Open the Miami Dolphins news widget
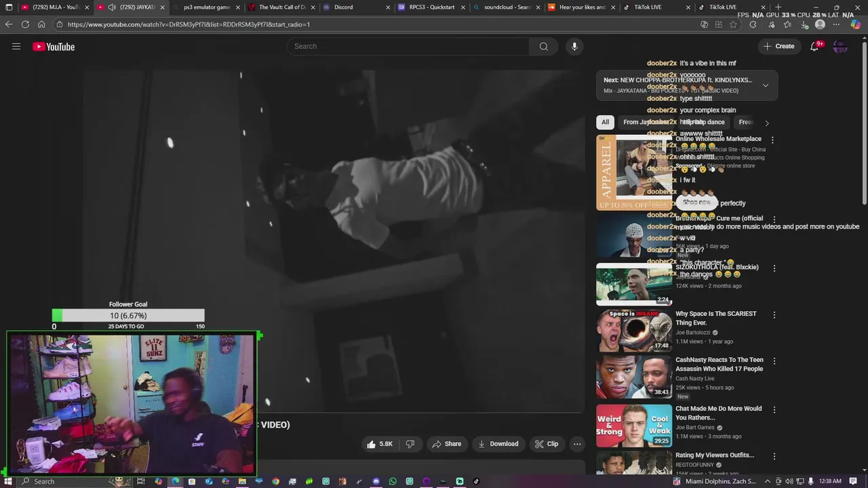Image resolution: width=868 pixels, height=488 pixels. (714, 481)
